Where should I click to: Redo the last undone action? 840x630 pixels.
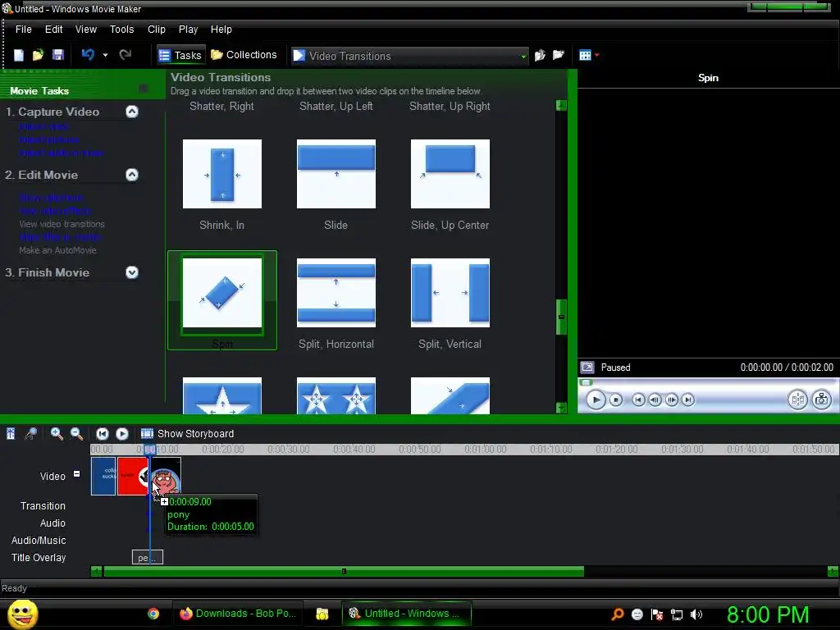(126, 55)
